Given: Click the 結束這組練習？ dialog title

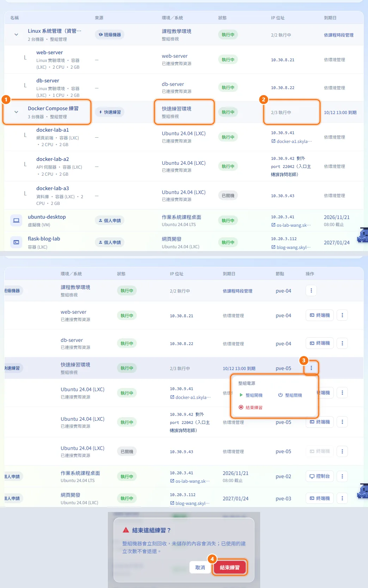Looking at the screenshot, I should pyautogui.click(x=151, y=530).
